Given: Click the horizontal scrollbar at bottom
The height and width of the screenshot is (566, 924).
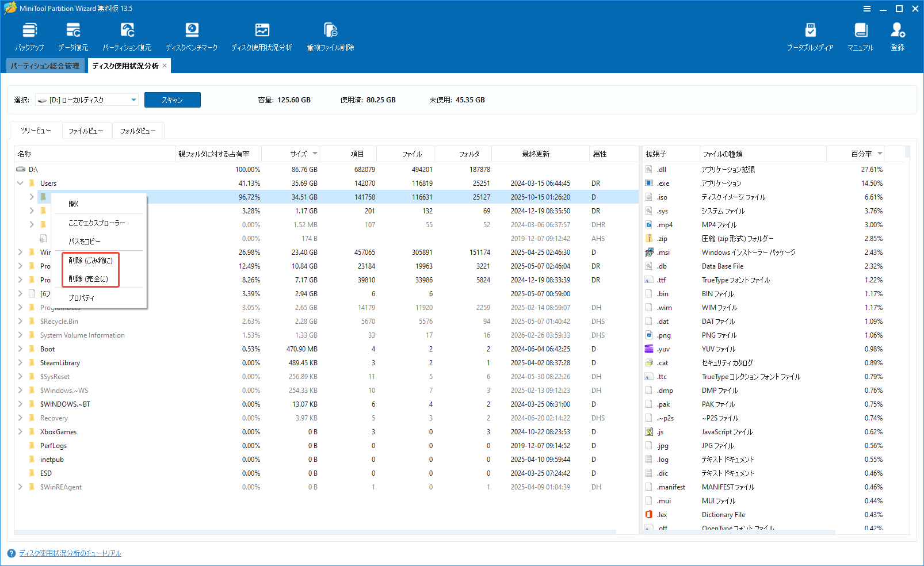Looking at the screenshot, I should coord(322,532).
